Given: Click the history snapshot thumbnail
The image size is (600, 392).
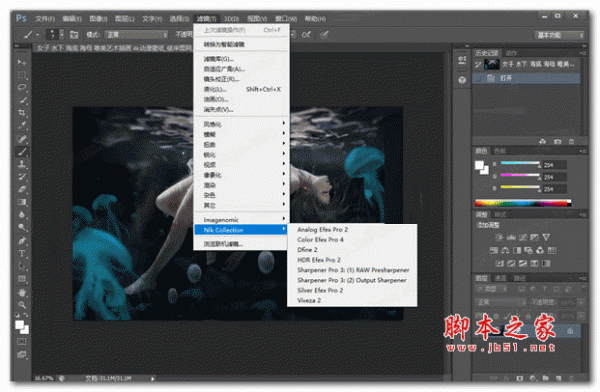Looking at the screenshot, I should (492, 64).
